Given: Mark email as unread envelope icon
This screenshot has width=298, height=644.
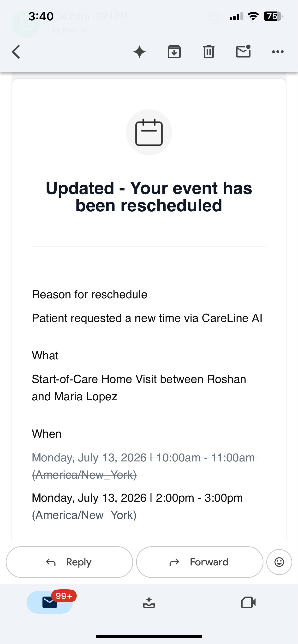Looking at the screenshot, I should pos(243,51).
